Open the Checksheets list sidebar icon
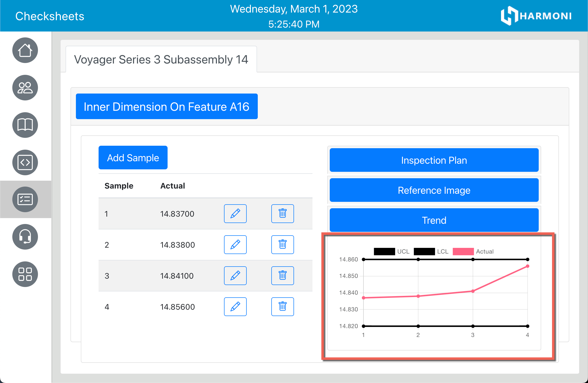588x383 pixels. point(25,199)
